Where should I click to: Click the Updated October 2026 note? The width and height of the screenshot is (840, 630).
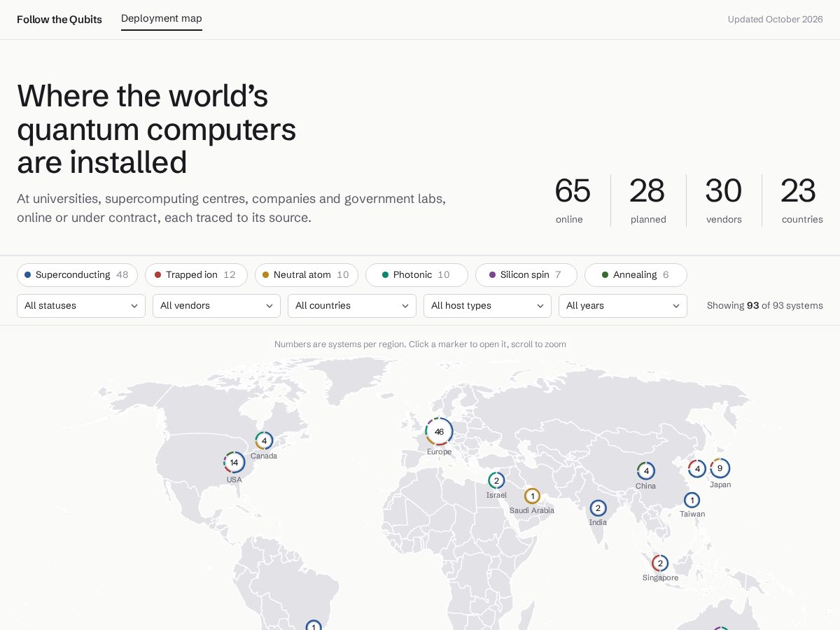pyautogui.click(x=775, y=20)
